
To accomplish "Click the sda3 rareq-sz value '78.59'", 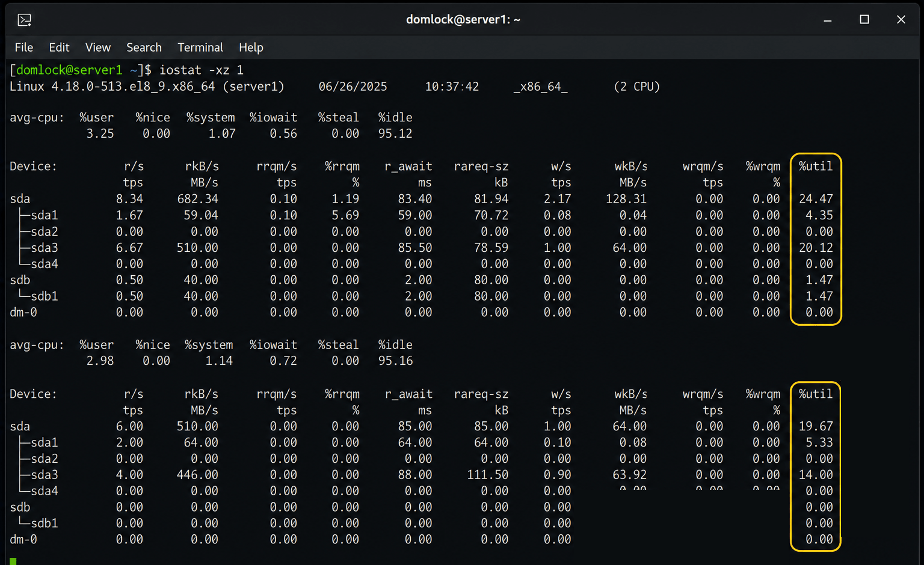I will (x=491, y=248).
